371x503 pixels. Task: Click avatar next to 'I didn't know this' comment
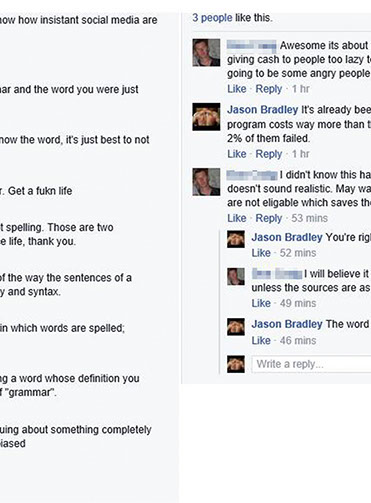[x=206, y=182]
